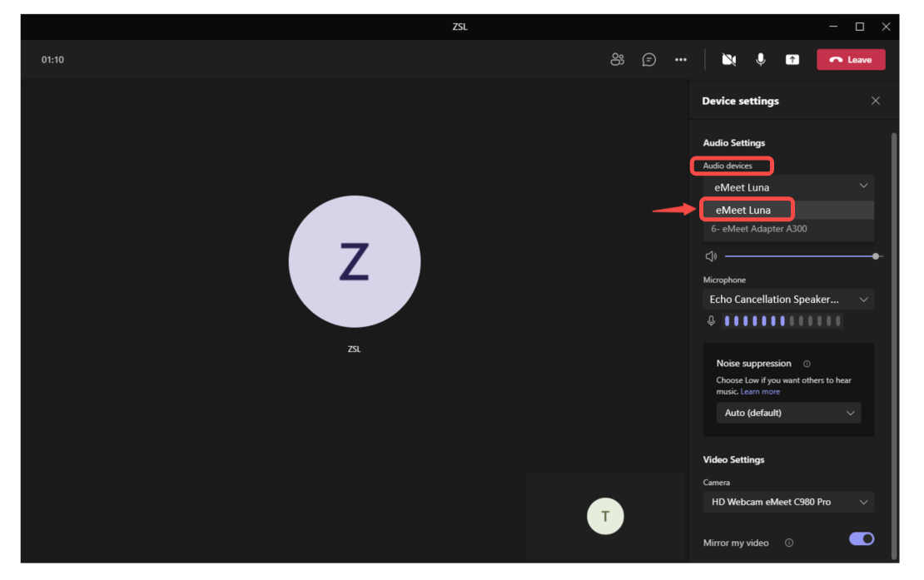Screen dimensions: 924x580
Task: Mute the microphone in meeting toolbar
Action: pos(760,60)
